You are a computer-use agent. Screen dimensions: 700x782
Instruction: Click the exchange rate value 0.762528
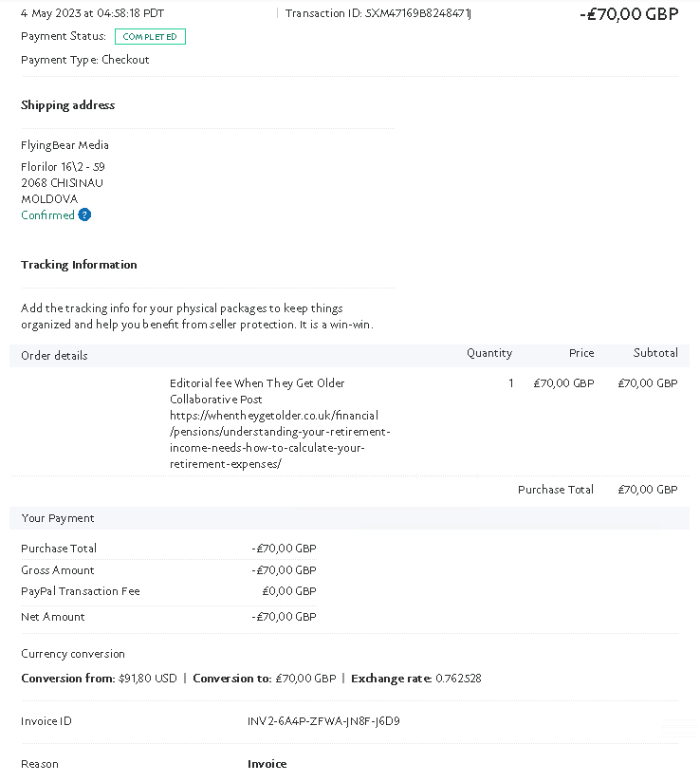pyautogui.click(x=459, y=679)
